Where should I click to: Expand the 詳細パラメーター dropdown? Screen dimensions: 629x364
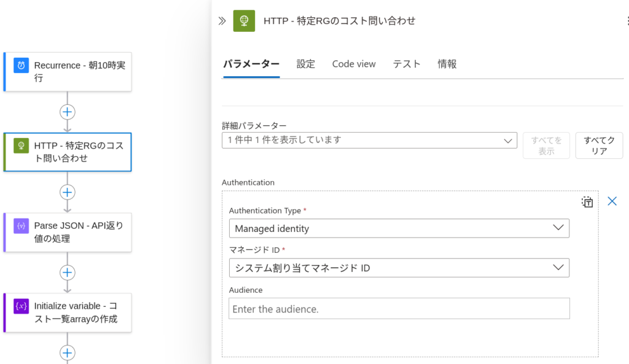click(369, 141)
